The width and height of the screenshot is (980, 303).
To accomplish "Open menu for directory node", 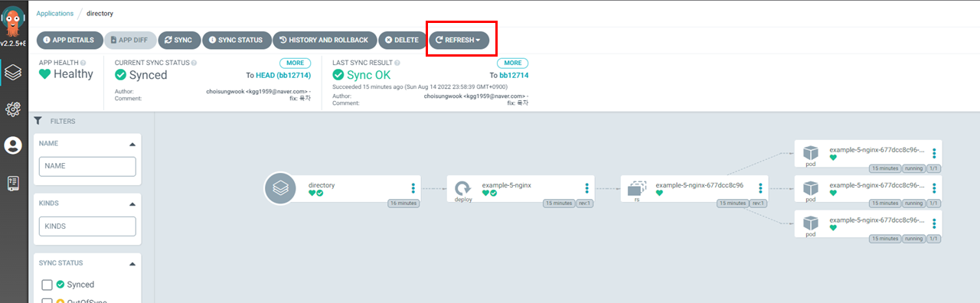I will pos(413,188).
